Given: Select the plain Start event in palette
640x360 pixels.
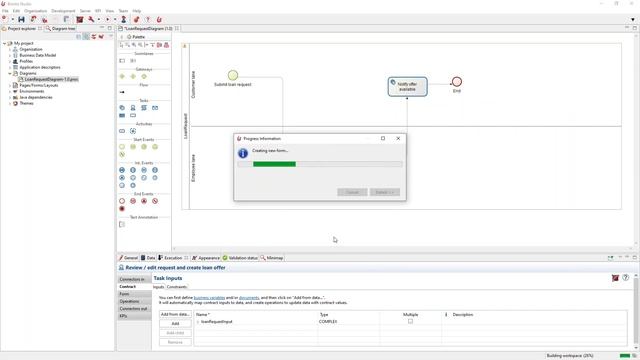Looking at the screenshot, I should [x=122, y=147].
